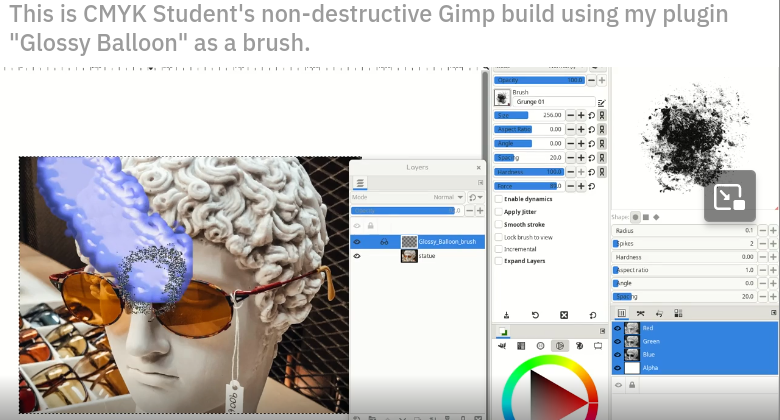Screen dimensions: 780x420
Task: Adjust the Force slider
Action: [529, 186]
